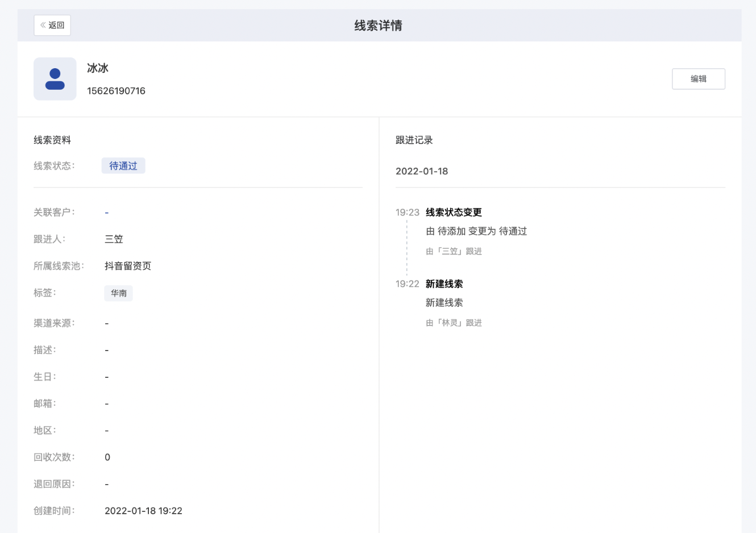756x533 pixels.
Task: Click the 渠道来源 label
Action: pos(54,323)
